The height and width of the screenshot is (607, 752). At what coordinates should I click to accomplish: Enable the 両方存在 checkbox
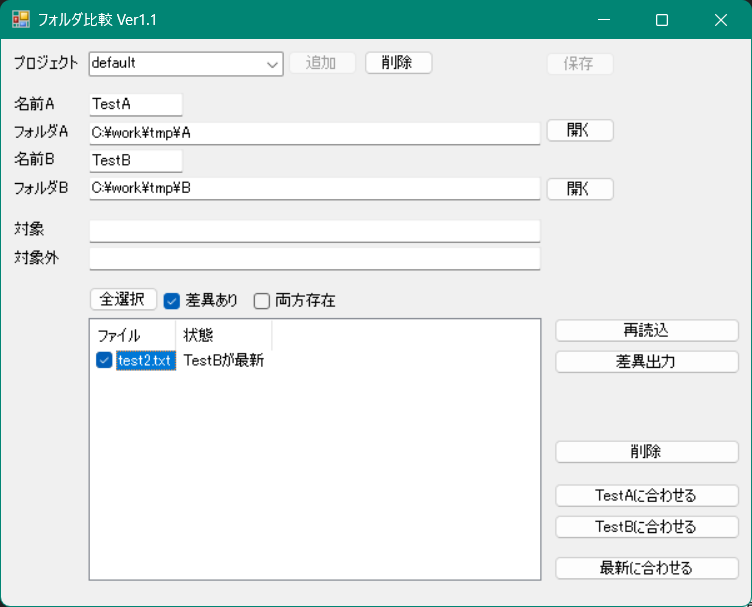[x=262, y=300]
